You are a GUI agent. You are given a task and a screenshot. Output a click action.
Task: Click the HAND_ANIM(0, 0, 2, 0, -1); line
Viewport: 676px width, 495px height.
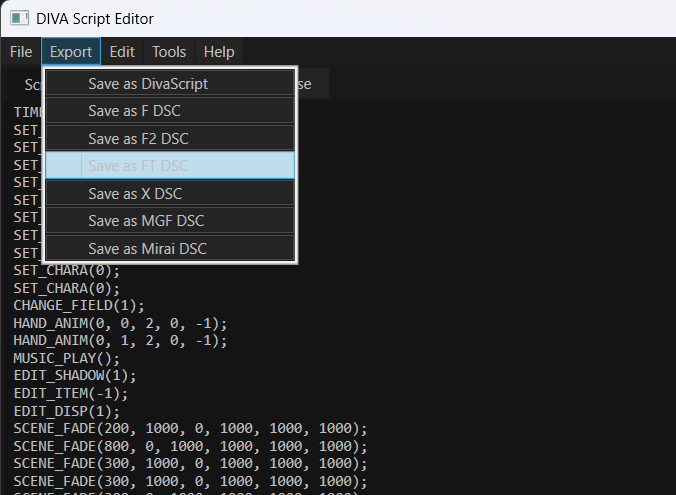120,323
